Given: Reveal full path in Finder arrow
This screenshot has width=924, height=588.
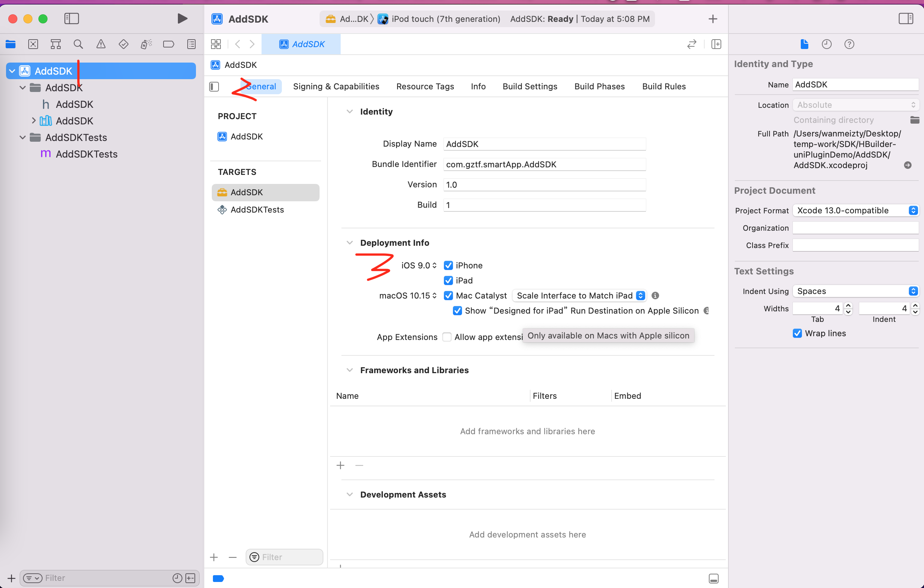Looking at the screenshot, I should click(907, 165).
